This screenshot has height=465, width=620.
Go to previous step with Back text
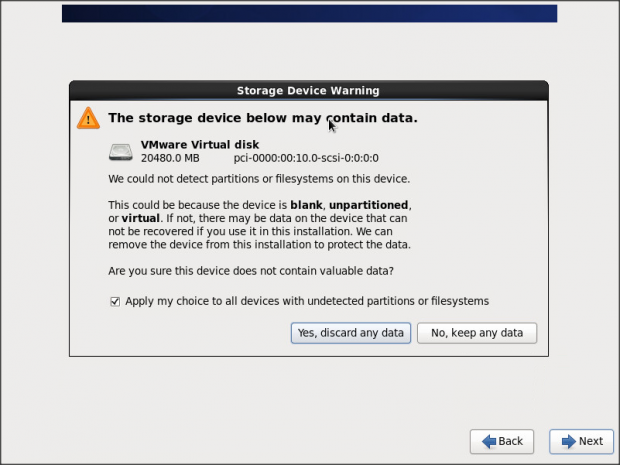click(x=510, y=441)
